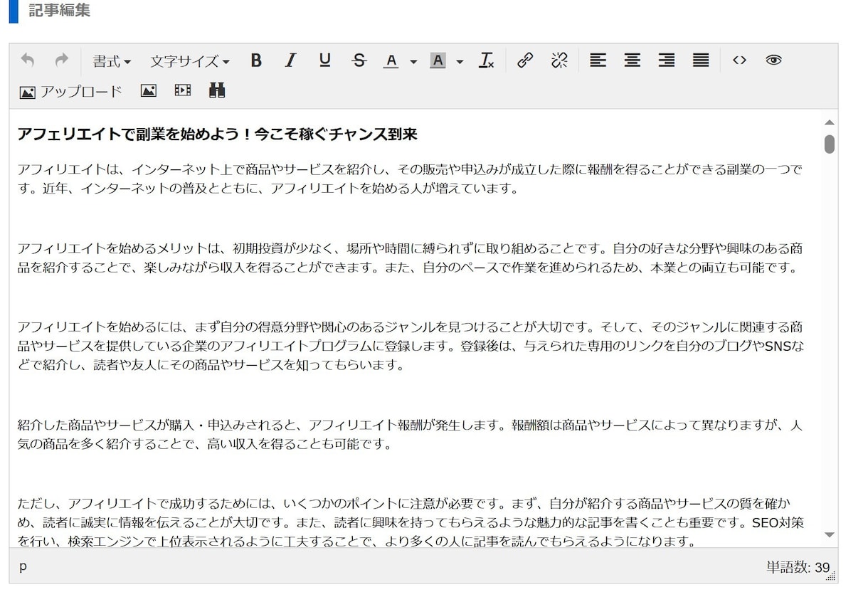Expand the text color picker arrow

pos(413,62)
